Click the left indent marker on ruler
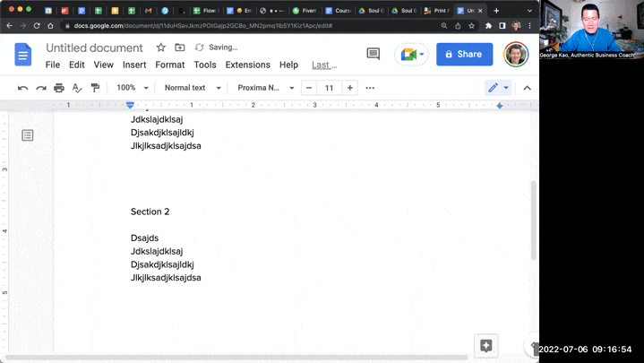Image resolution: width=644 pixels, height=363 pixels. click(130, 105)
